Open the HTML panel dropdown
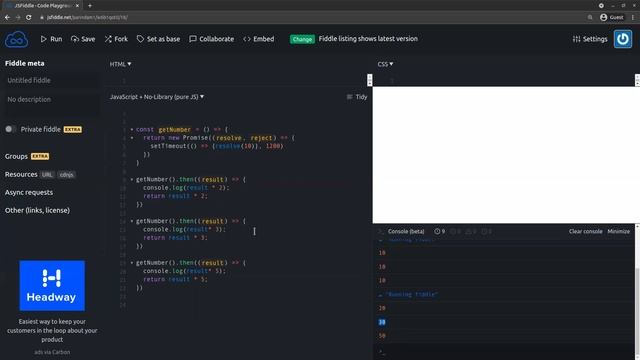This screenshot has height=360, width=640. 120,64
